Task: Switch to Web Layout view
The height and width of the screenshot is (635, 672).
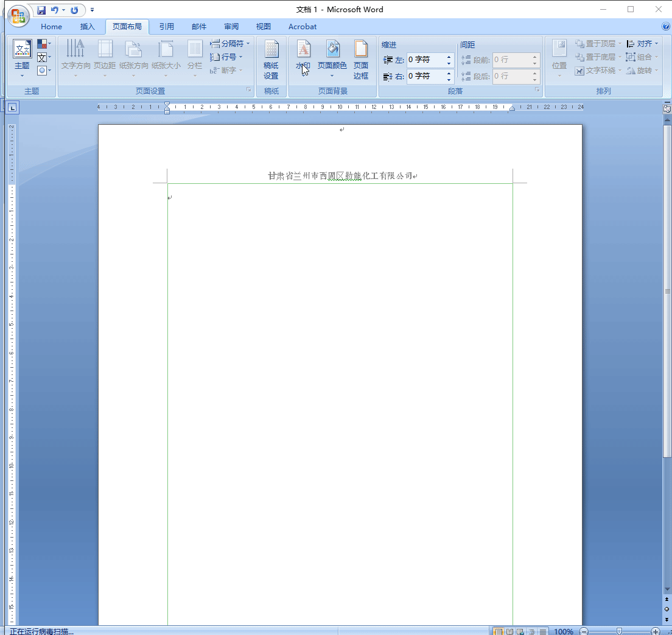Action: pos(520,631)
